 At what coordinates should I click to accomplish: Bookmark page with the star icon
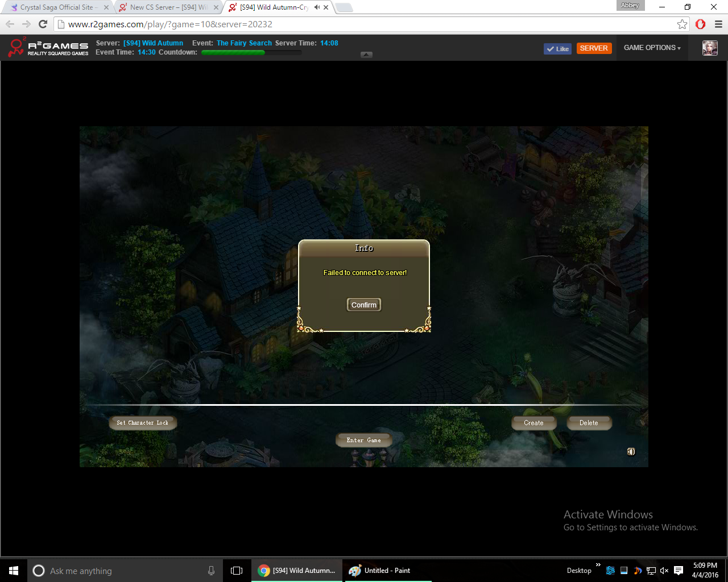[x=682, y=24]
